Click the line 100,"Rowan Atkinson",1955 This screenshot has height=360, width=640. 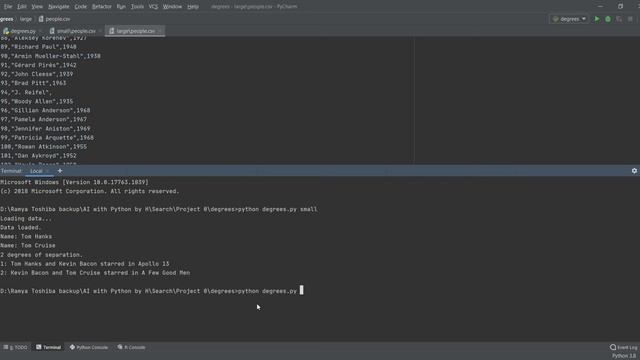click(x=43, y=147)
